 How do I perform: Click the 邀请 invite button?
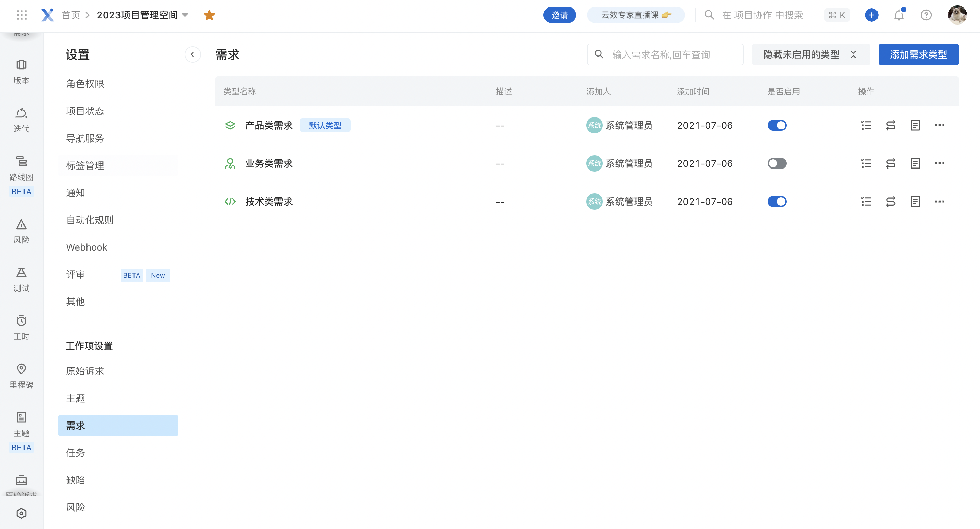pyautogui.click(x=559, y=15)
